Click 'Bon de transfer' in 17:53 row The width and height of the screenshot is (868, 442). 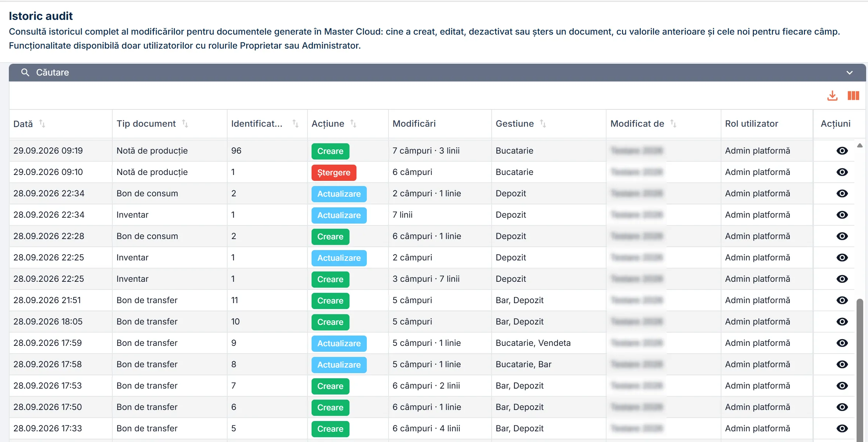pyautogui.click(x=147, y=386)
